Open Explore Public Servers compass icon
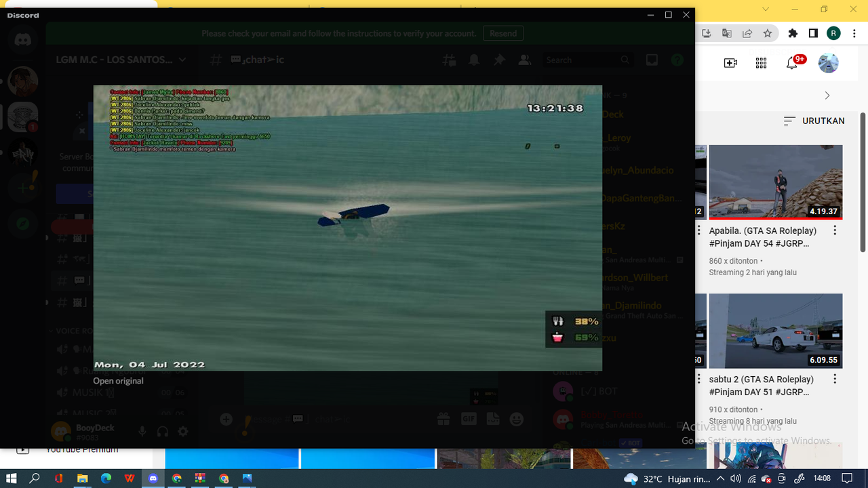The width and height of the screenshot is (868, 488). 23,224
